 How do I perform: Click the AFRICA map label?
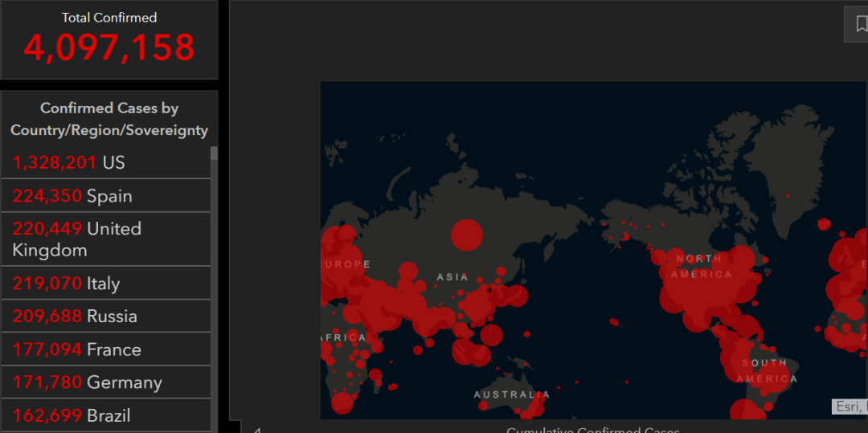click(x=344, y=337)
